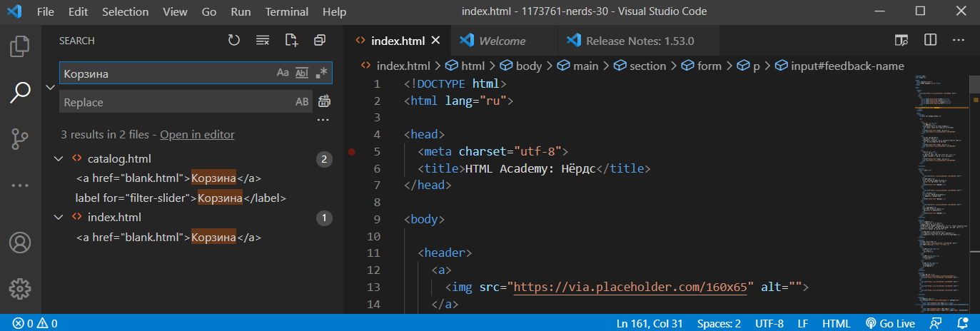The image size is (980, 331).
Task: Open first catalog.html match blank.html Корзина
Action: (x=169, y=178)
